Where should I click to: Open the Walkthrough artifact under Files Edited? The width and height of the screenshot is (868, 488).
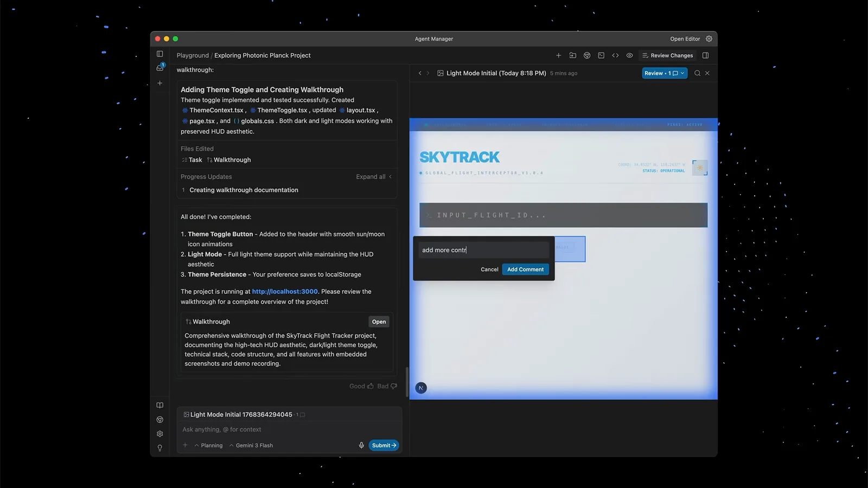tap(228, 160)
